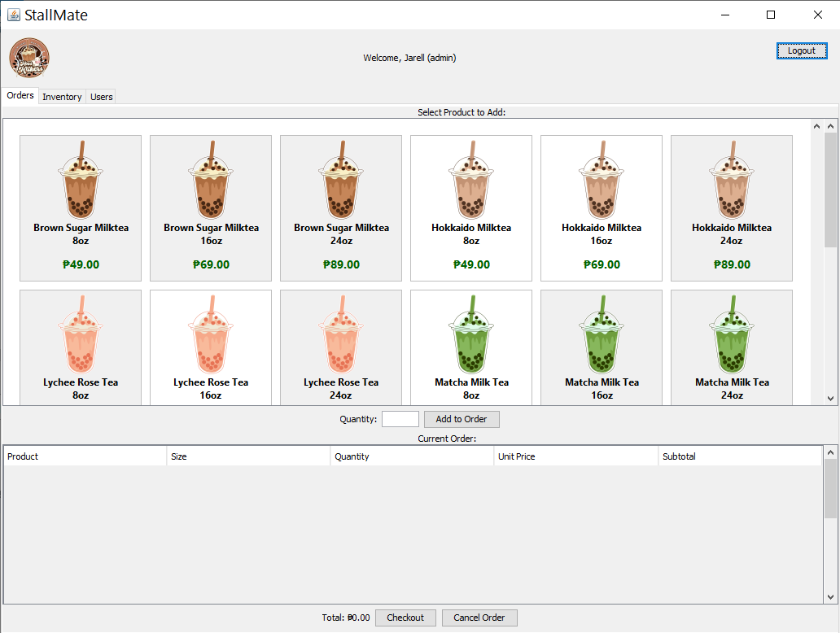
Task: Click the ₱69.00 price under Hokkaido 16oz
Action: [602, 264]
